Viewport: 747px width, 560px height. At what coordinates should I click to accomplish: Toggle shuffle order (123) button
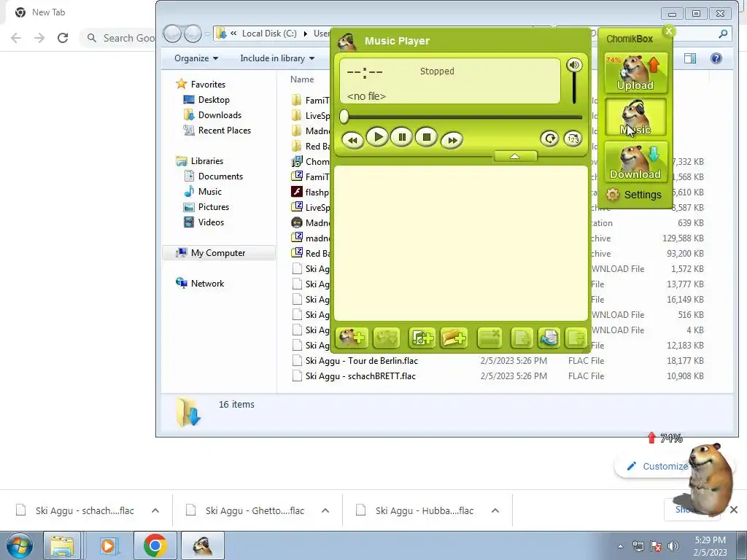[x=573, y=139]
